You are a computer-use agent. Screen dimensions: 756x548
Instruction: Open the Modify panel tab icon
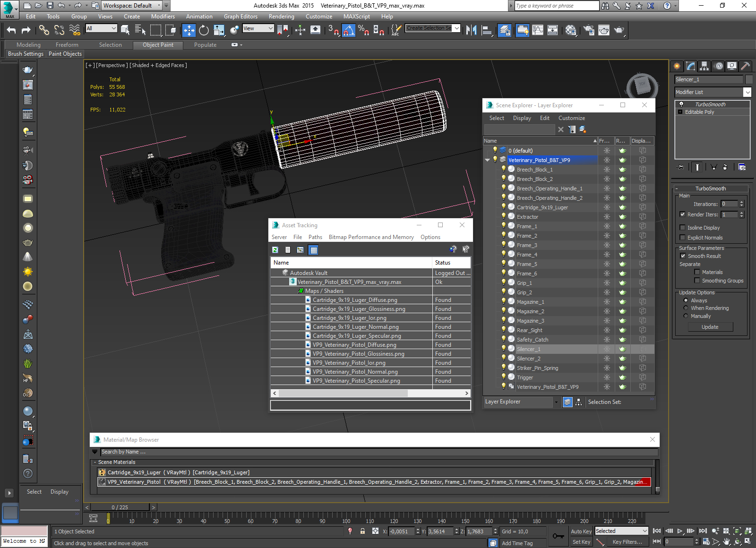click(691, 66)
